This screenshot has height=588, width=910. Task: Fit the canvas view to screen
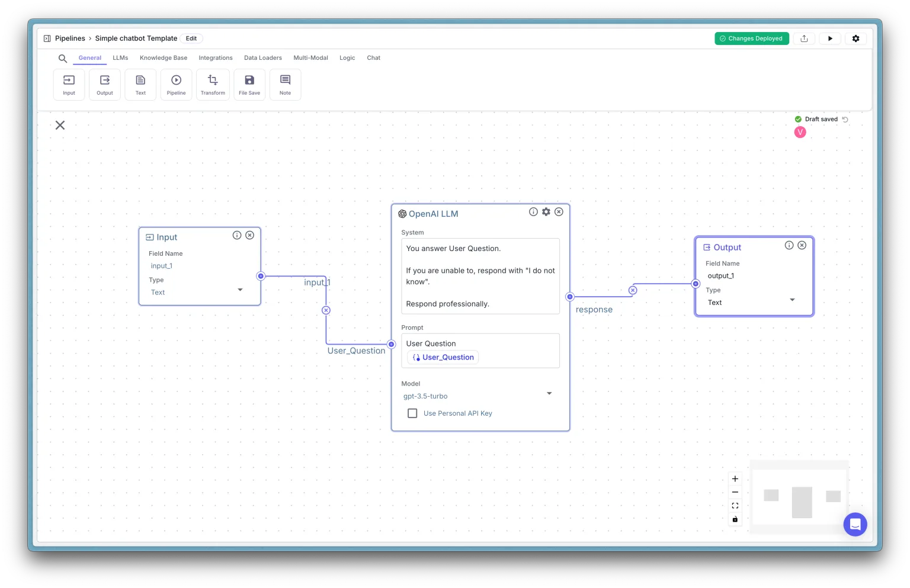pyautogui.click(x=735, y=506)
